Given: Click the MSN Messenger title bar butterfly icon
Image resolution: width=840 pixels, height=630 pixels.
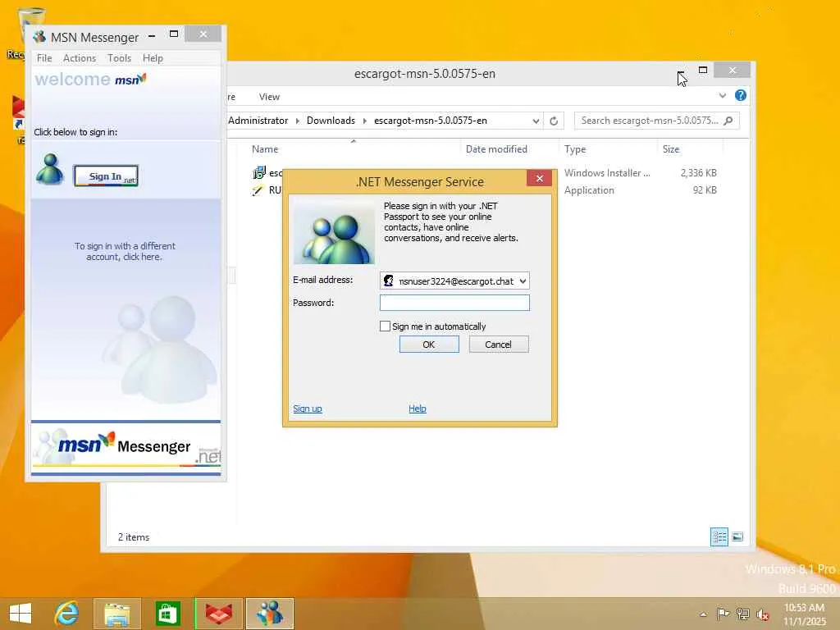Looking at the screenshot, I should (x=39, y=37).
